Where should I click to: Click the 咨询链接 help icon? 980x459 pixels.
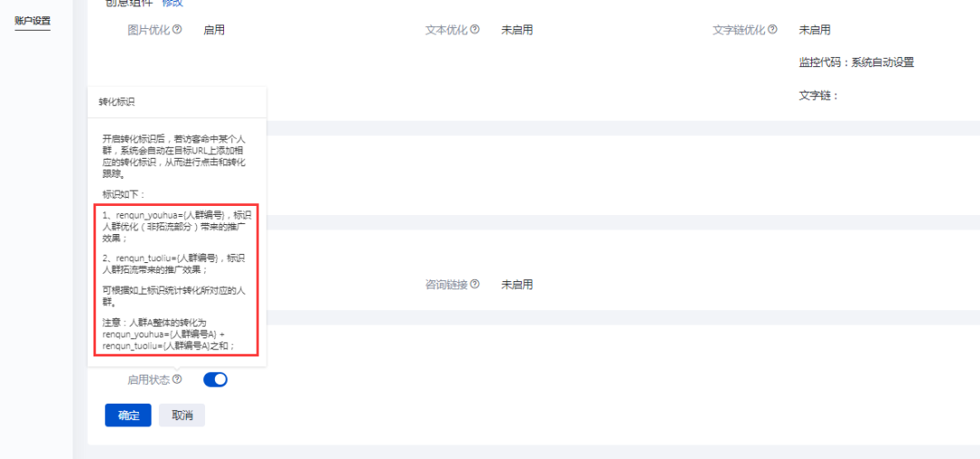click(475, 284)
